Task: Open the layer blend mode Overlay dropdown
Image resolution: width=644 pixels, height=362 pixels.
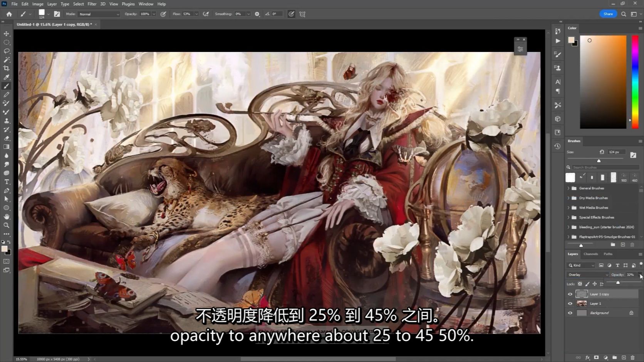Action: tap(588, 275)
